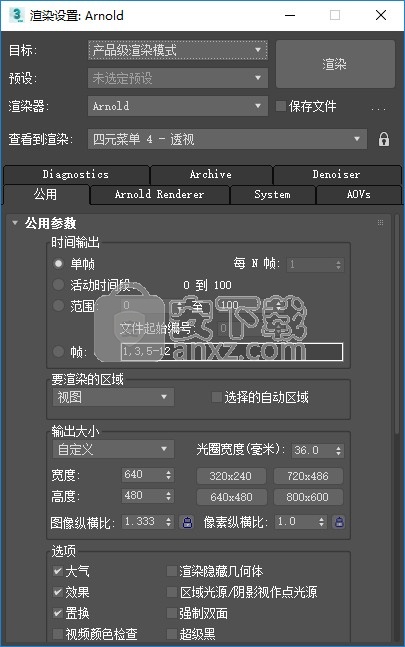Enable auto region selected checkbox
This screenshot has height=647, width=405.
217,397
